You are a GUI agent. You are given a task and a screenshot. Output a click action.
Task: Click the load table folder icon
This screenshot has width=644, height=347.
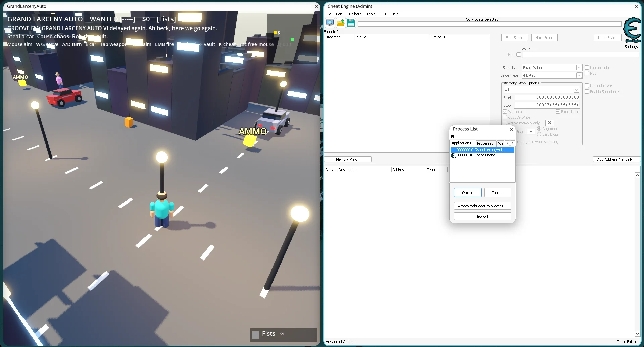(x=341, y=23)
